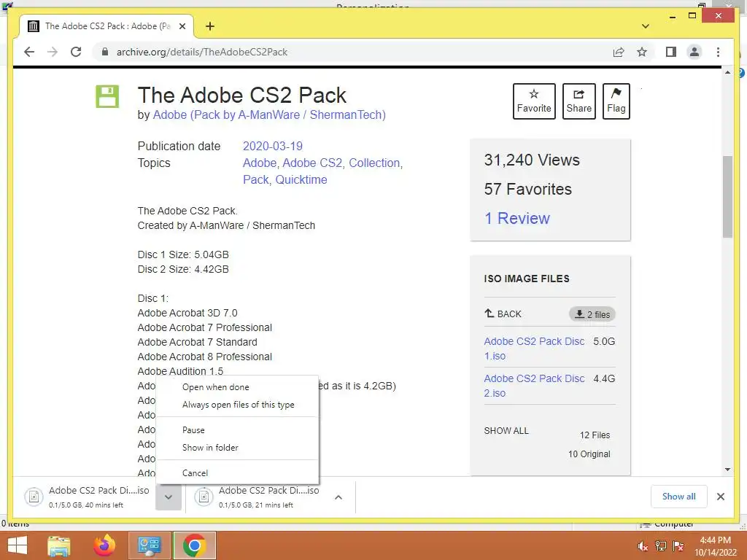Viewport: 747px width, 560px height.
Task: Bookmark this page with the star icon
Action: [642, 52]
